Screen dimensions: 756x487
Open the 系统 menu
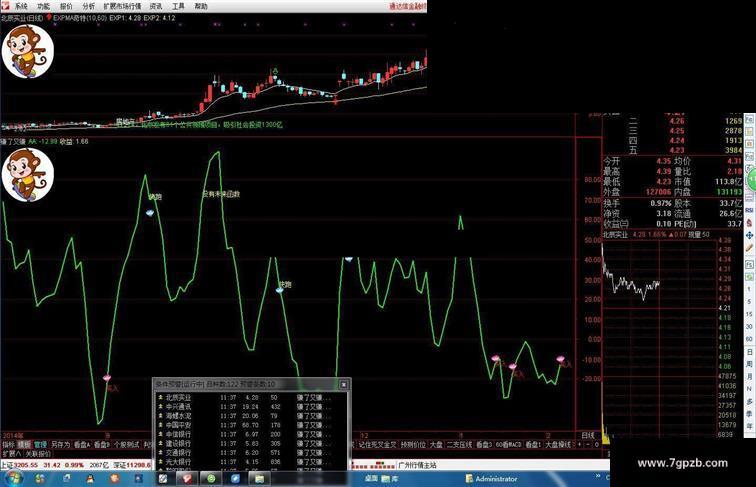(x=20, y=6)
